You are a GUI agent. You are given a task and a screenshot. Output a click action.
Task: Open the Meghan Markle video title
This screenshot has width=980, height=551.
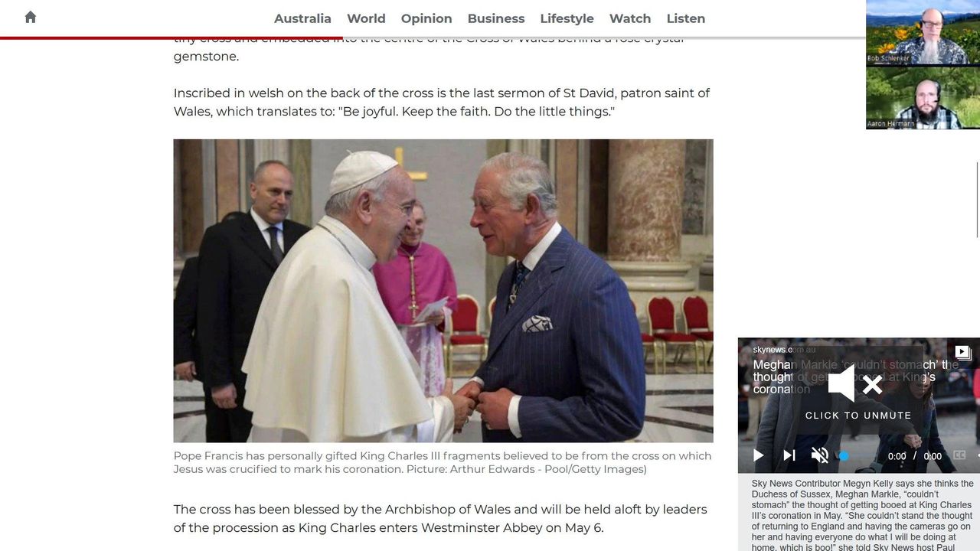click(855, 377)
